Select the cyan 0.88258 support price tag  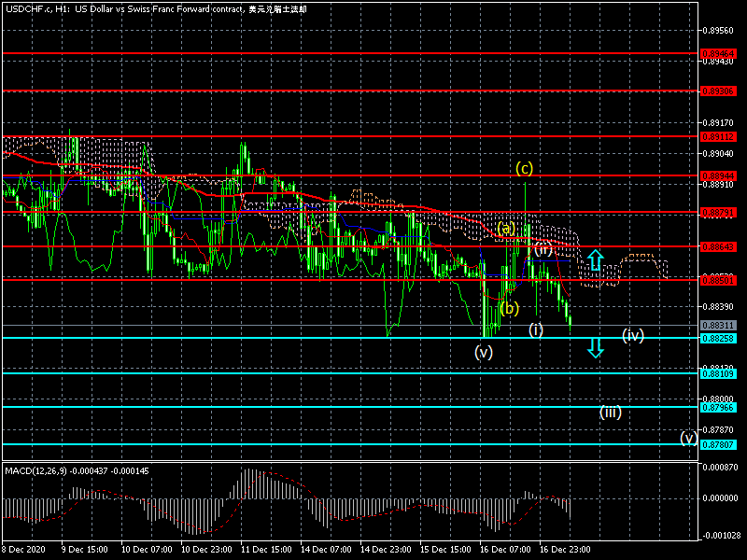pyautogui.click(x=718, y=338)
